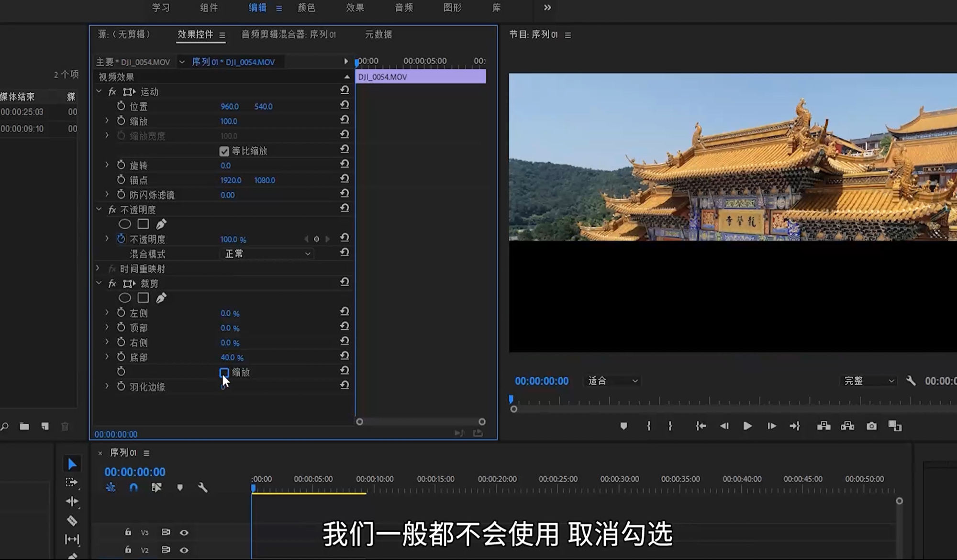Image resolution: width=957 pixels, height=560 pixels.
Task: Toggle animation stopwatch for 底部
Action: tap(121, 357)
